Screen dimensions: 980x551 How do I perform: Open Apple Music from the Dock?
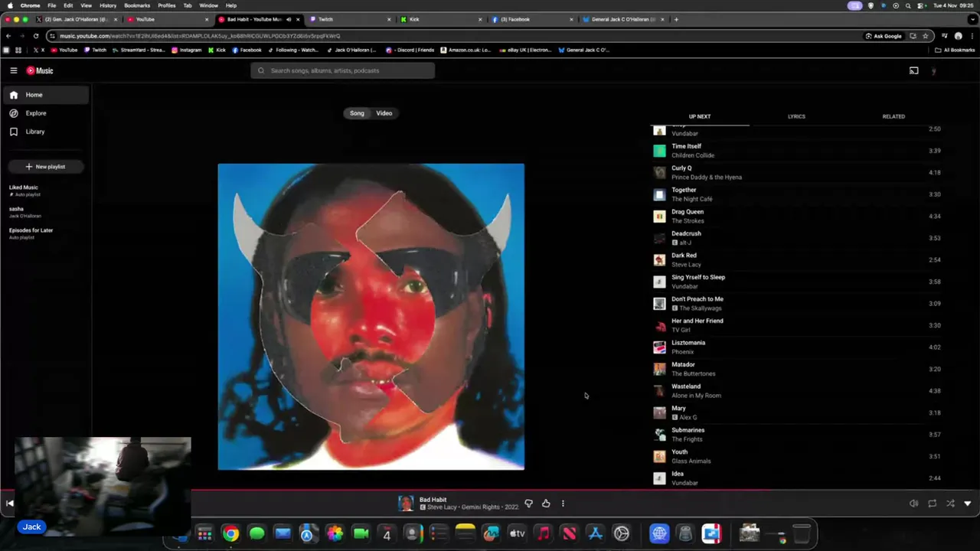pyautogui.click(x=543, y=534)
